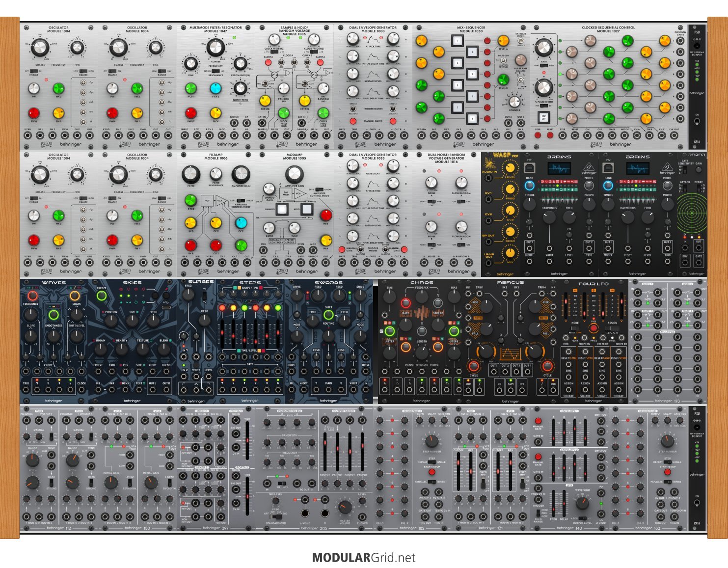This screenshot has width=728, height=568.
Task: Click the LENGTH knob on Chaos module
Action: (422, 352)
